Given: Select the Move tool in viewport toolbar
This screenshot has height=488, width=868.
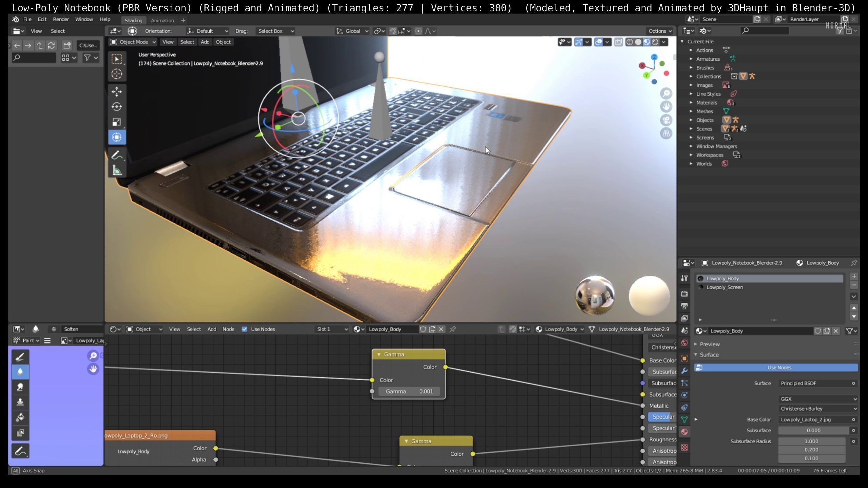Looking at the screenshot, I should [116, 91].
